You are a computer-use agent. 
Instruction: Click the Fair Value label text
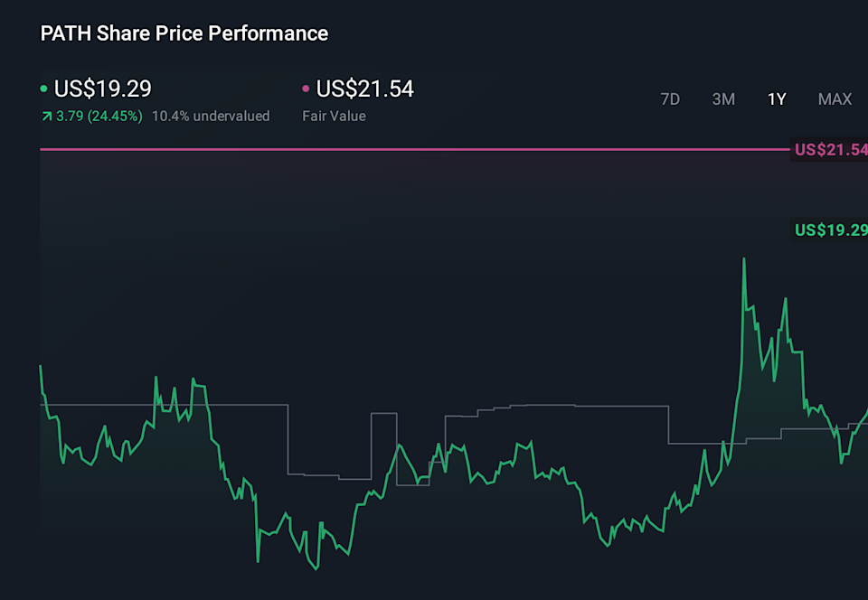click(x=334, y=116)
